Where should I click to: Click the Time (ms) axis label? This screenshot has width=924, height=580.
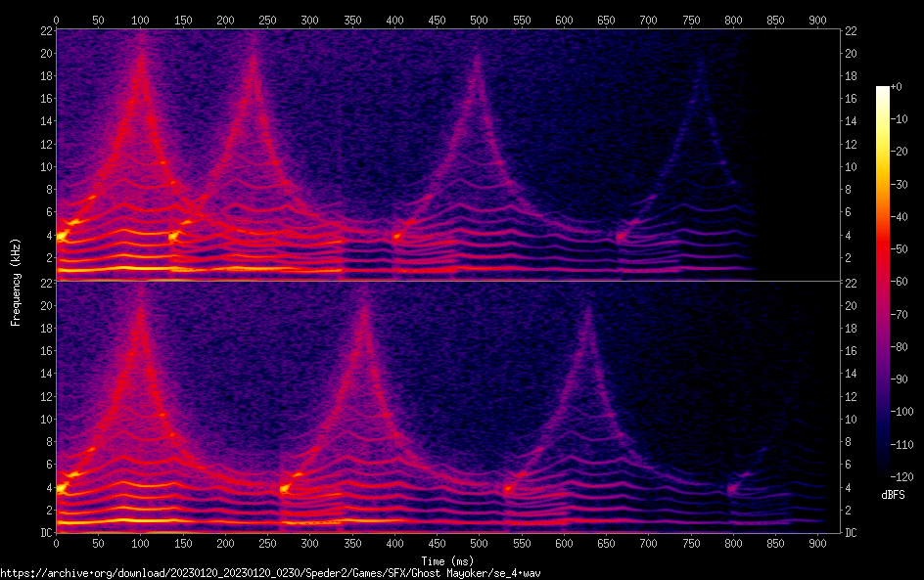[448, 560]
